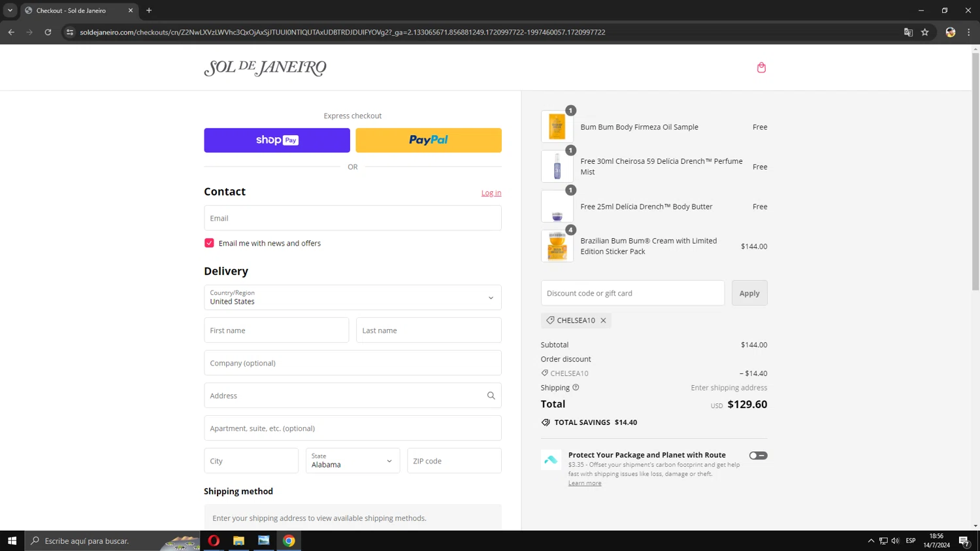980x551 pixels.
Task: Click the Brazilian Bum Bum Cream thumbnail
Action: tap(557, 246)
